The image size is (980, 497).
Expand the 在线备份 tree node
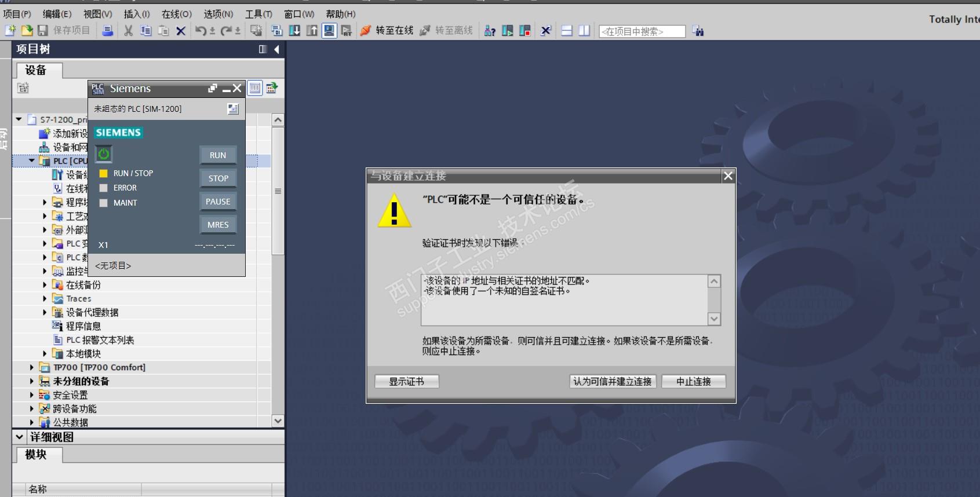[x=45, y=284]
